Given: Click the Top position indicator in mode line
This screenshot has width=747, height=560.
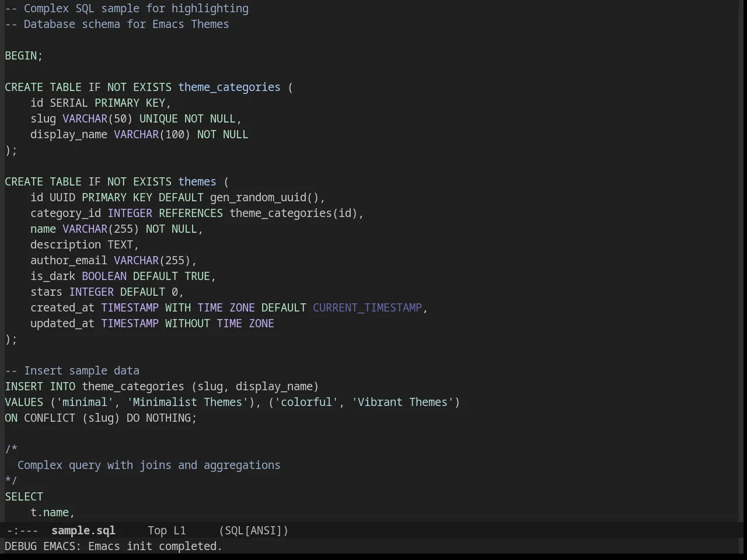Looking at the screenshot, I should 157,530.
